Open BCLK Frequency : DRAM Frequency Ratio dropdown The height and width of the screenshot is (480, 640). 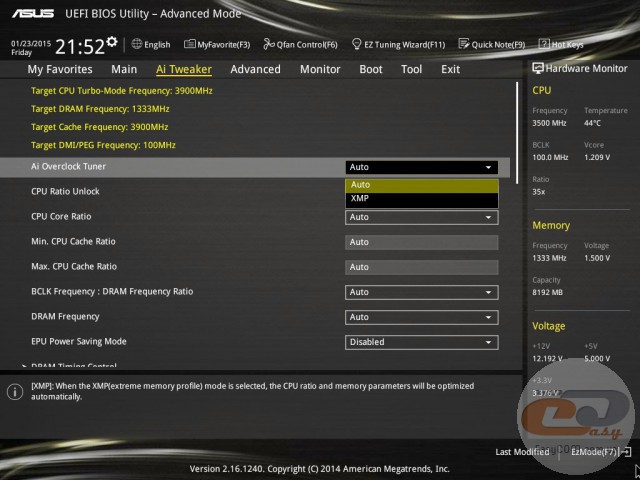(x=422, y=292)
